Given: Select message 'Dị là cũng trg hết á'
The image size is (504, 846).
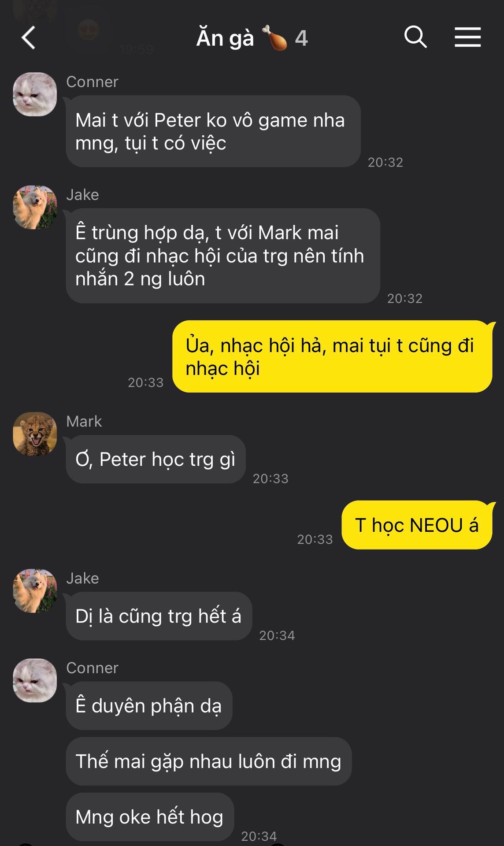Looking at the screenshot, I should [x=159, y=616].
